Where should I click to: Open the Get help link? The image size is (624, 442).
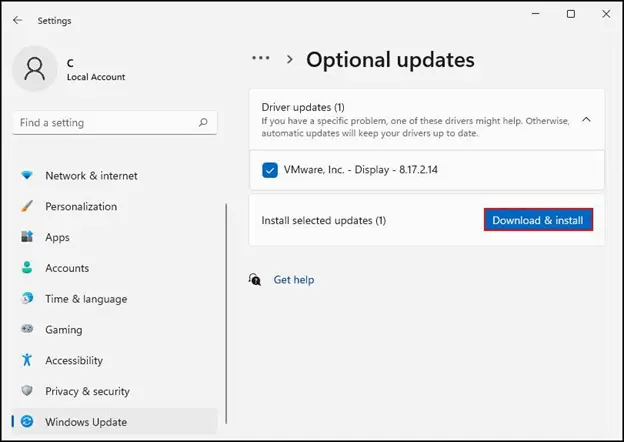click(x=294, y=280)
